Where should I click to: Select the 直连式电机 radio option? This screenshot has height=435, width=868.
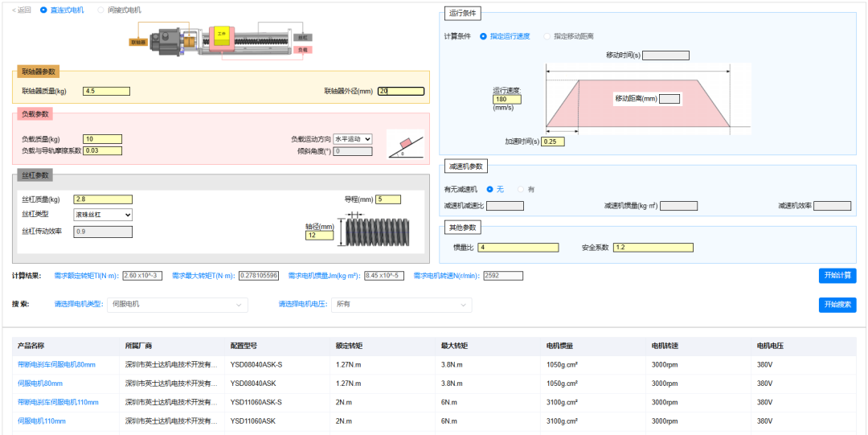point(43,10)
